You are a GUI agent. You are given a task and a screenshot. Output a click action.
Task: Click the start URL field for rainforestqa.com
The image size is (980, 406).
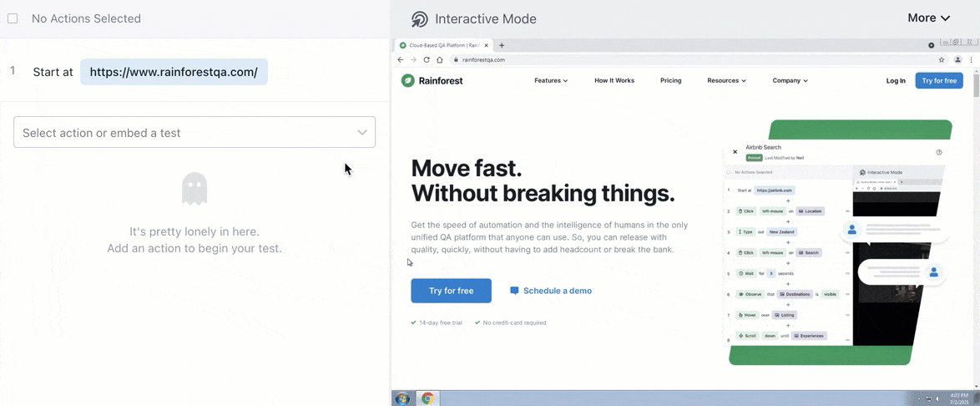174,72
